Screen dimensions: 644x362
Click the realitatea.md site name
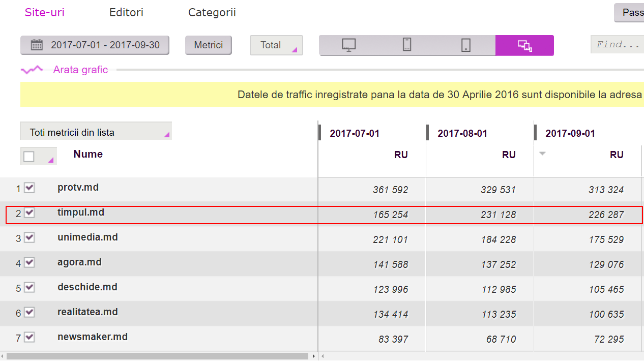coord(87,312)
